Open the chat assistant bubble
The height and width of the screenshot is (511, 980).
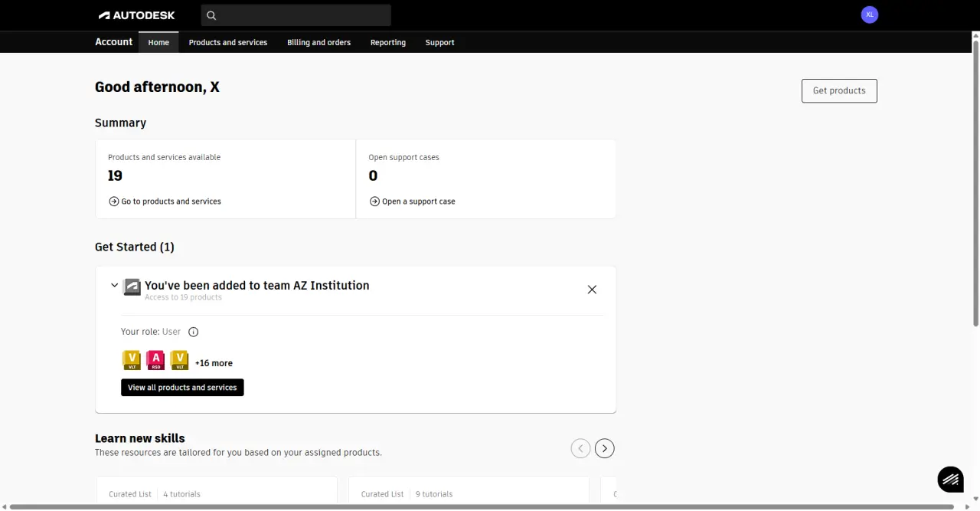point(951,480)
